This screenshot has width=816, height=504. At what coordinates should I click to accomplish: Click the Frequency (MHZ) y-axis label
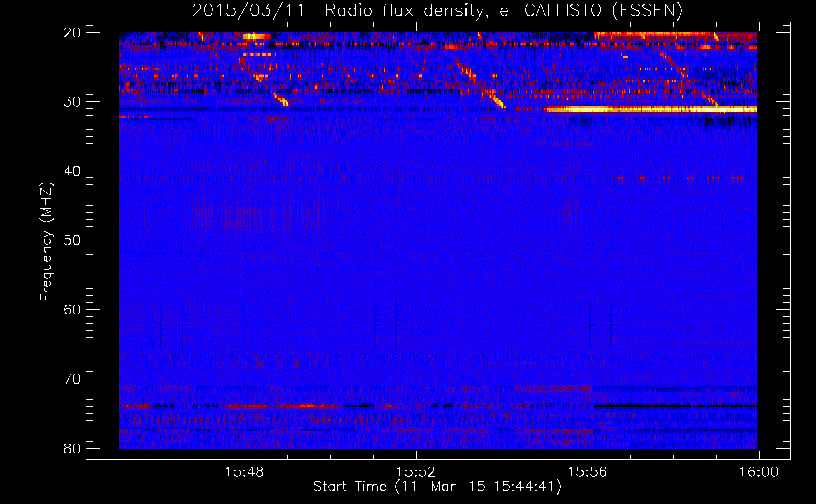[x=46, y=242]
